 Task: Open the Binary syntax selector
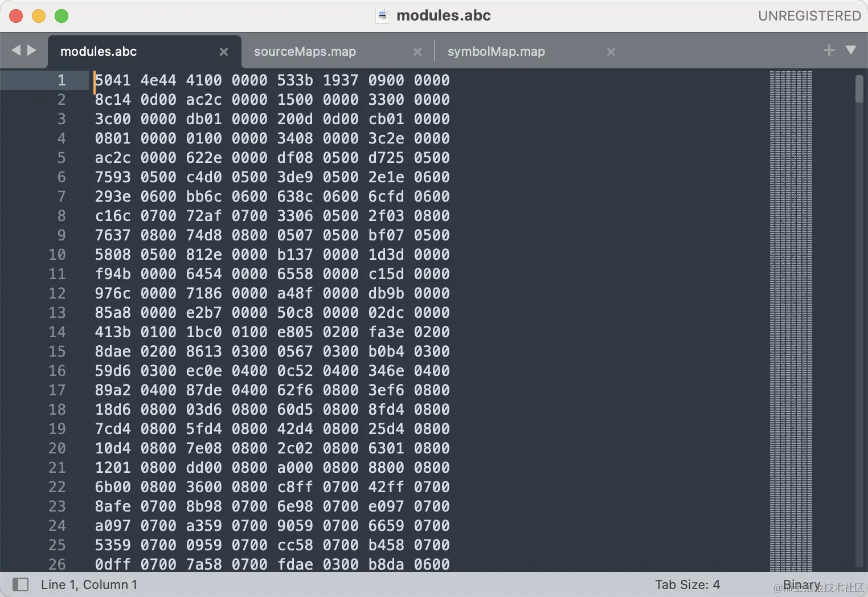coord(802,584)
